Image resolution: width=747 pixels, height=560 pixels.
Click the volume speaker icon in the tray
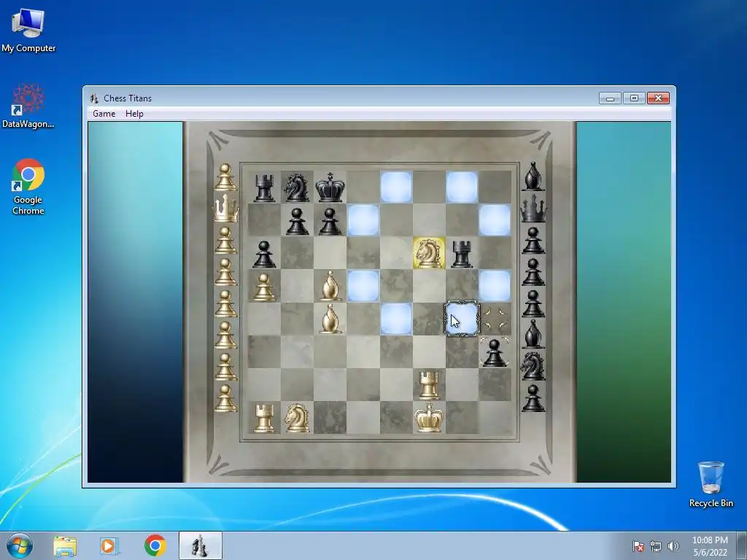pyautogui.click(x=673, y=546)
